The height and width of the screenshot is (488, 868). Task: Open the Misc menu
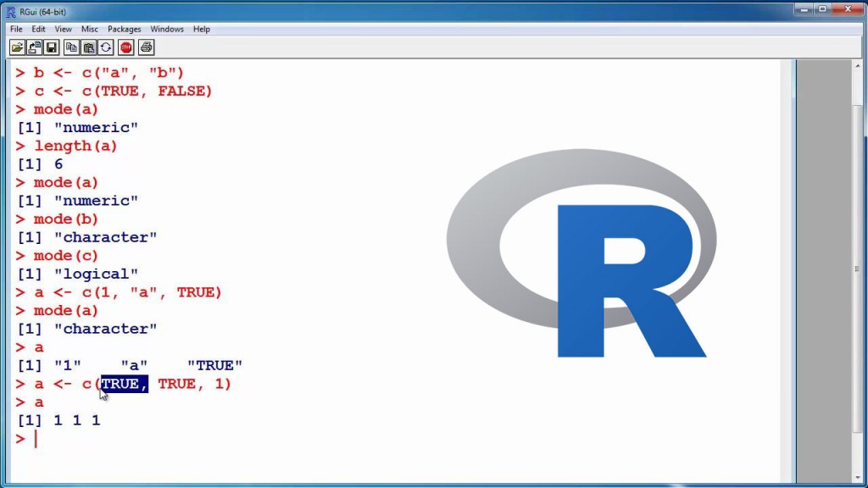coord(90,29)
